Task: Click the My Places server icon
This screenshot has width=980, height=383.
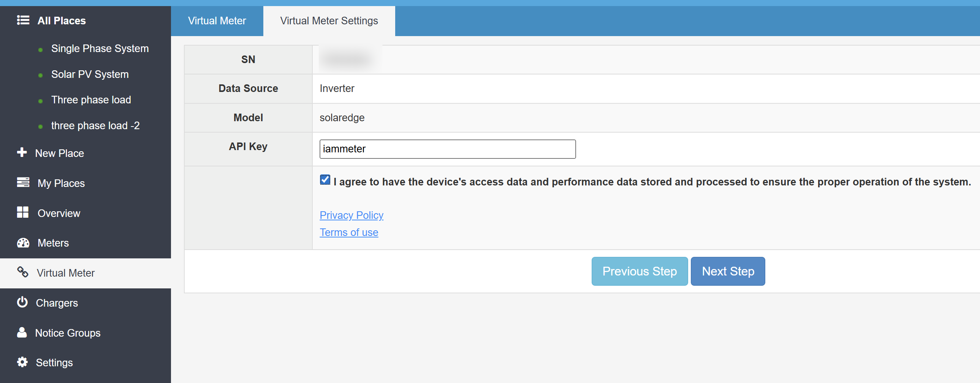Action: click(x=23, y=182)
